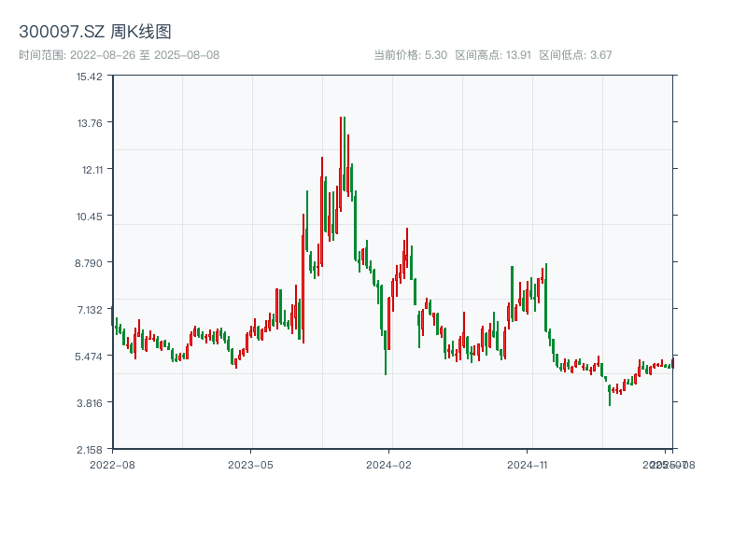Click the y-axis label 10.45
Screen dimensions: 747x560
[x=90, y=217]
